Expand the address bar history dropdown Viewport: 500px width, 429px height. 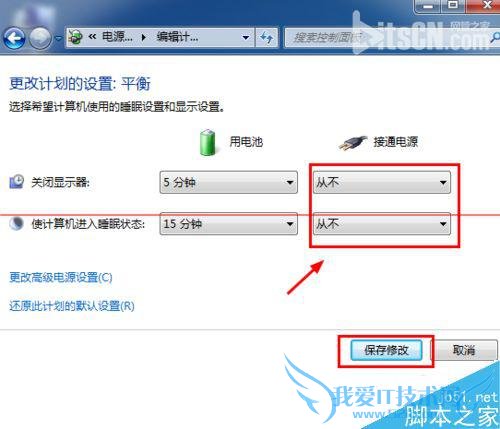pos(246,37)
